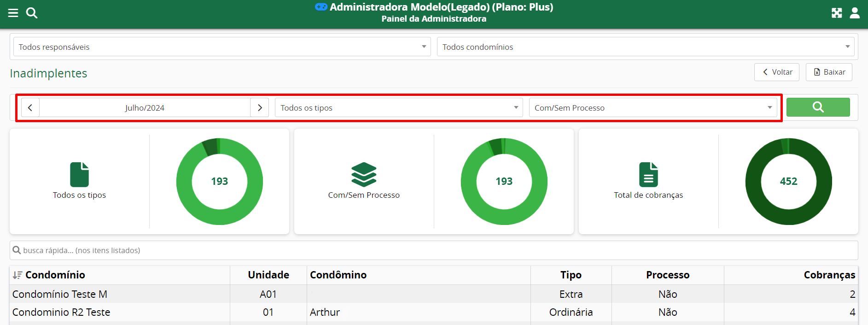This screenshot has height=325, width=868.
Task: Open the Com/Sem Processo filter dropdown
Action: pyautogui.click(x=652, y=108)
